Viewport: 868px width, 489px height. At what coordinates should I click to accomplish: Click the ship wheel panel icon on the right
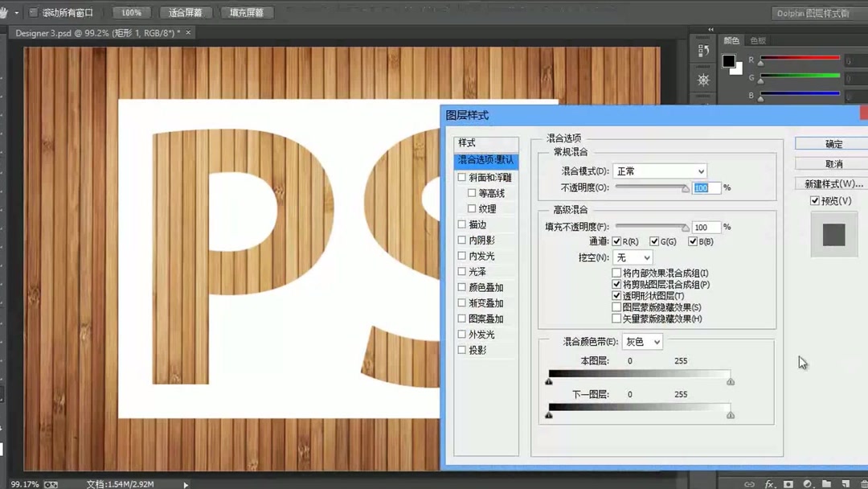pyautogui.click(x=703, y=80)
